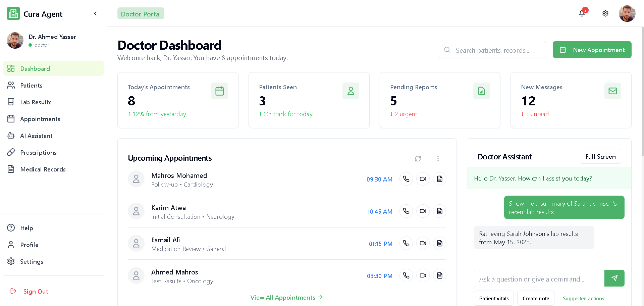The width and height of the screenshot is (644, 306).
Task: Select AI Assistant in sidebar
Action: tap(36, 136)
